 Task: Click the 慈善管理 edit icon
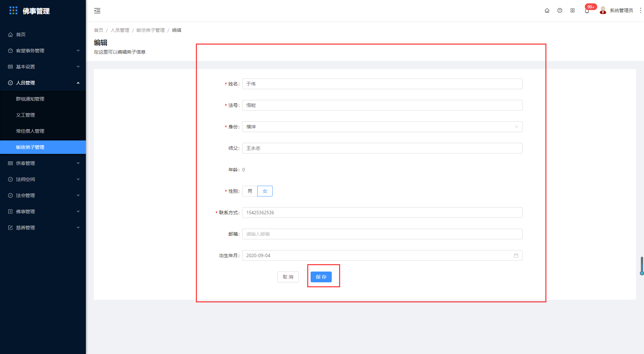pos(10,228)
